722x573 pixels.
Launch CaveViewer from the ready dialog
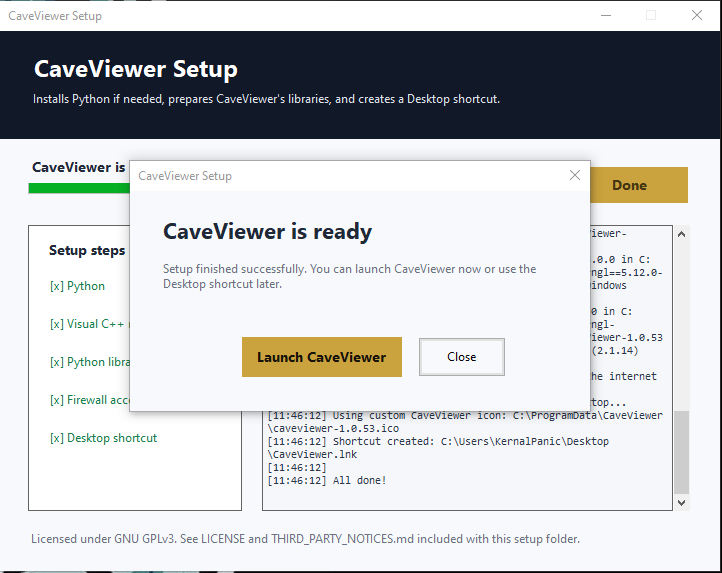pyautogui.click(x=321, y=357)
